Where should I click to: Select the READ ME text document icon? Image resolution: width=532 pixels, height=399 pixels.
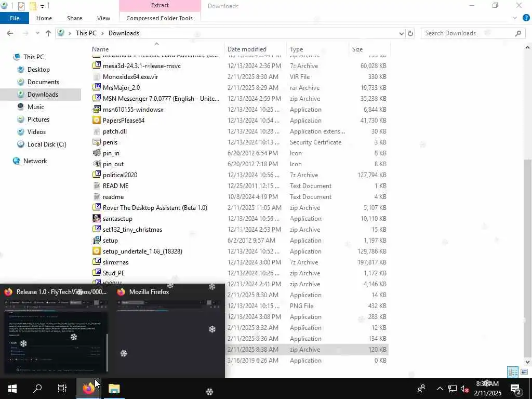[x=97, y=186]
